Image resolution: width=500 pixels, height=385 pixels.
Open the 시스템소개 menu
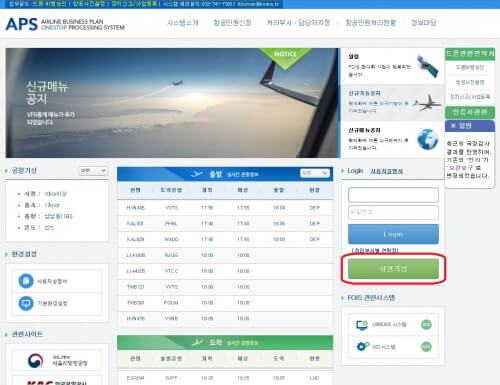183,23
